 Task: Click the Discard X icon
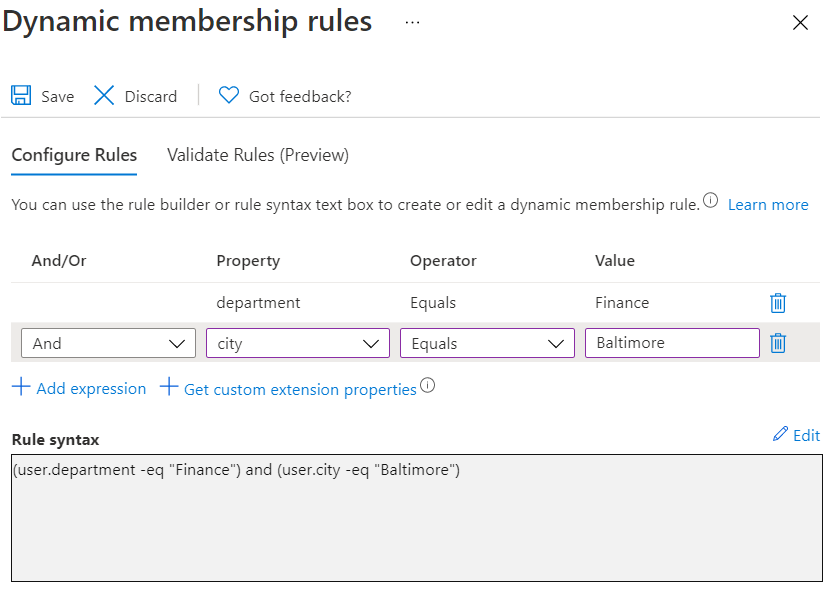click(x=104, y=96)
